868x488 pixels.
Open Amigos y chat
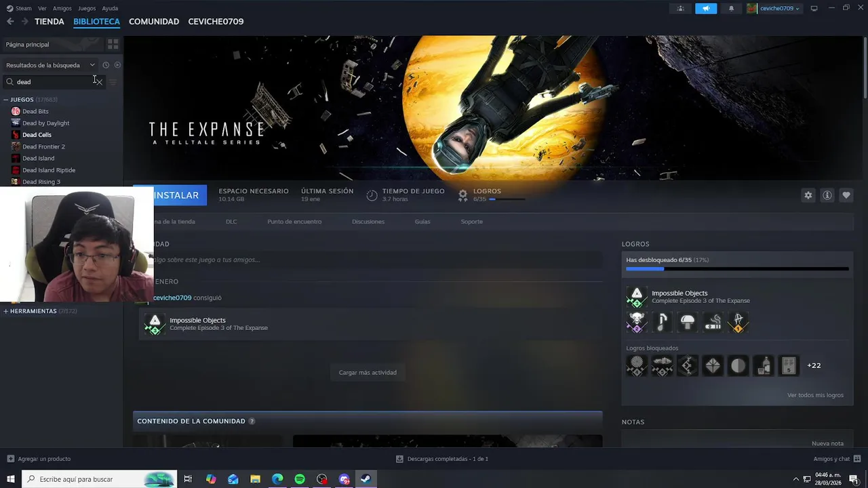pyautogui.click(x=831, y=459)
